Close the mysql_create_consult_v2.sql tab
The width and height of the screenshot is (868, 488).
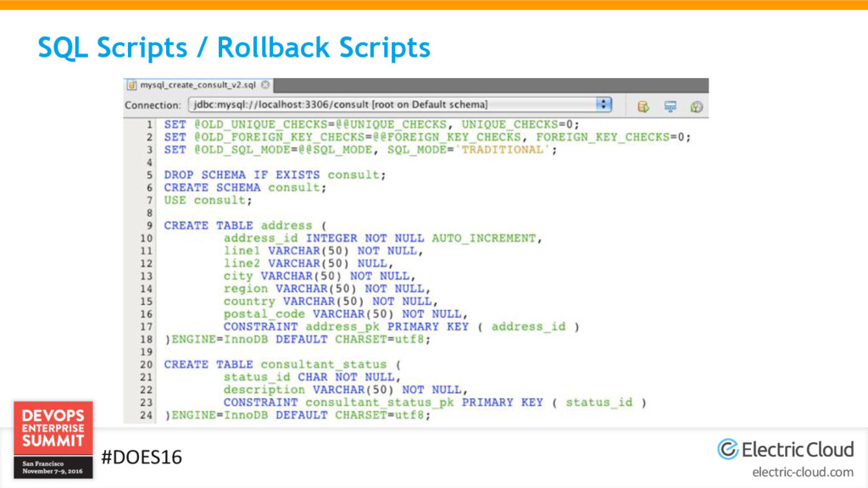[265, 85]
